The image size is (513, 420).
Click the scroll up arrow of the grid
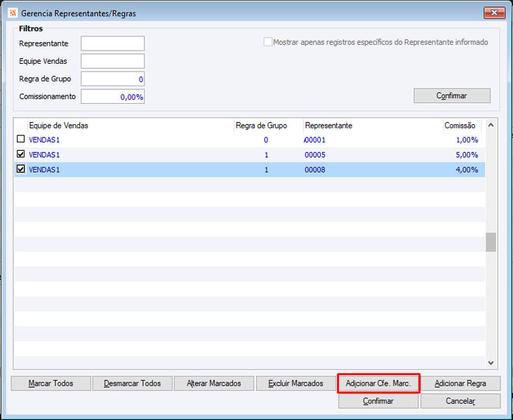coord(491,125)
